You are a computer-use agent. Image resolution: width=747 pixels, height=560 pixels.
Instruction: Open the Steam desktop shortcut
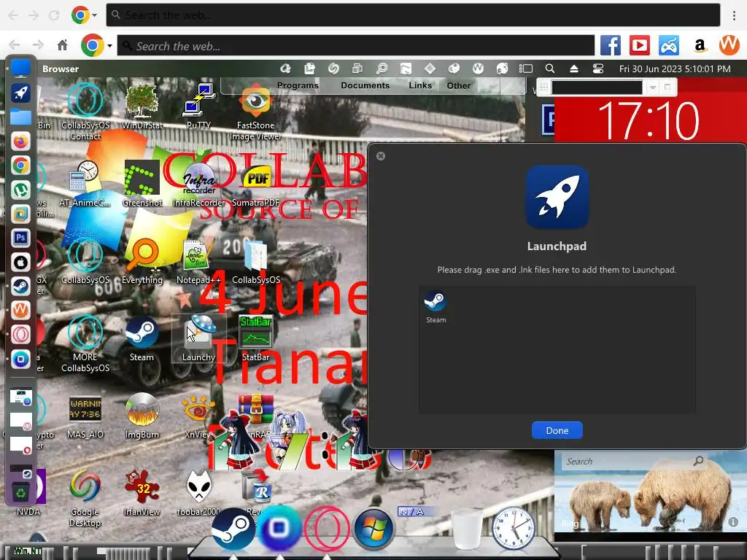coord(142,338)
